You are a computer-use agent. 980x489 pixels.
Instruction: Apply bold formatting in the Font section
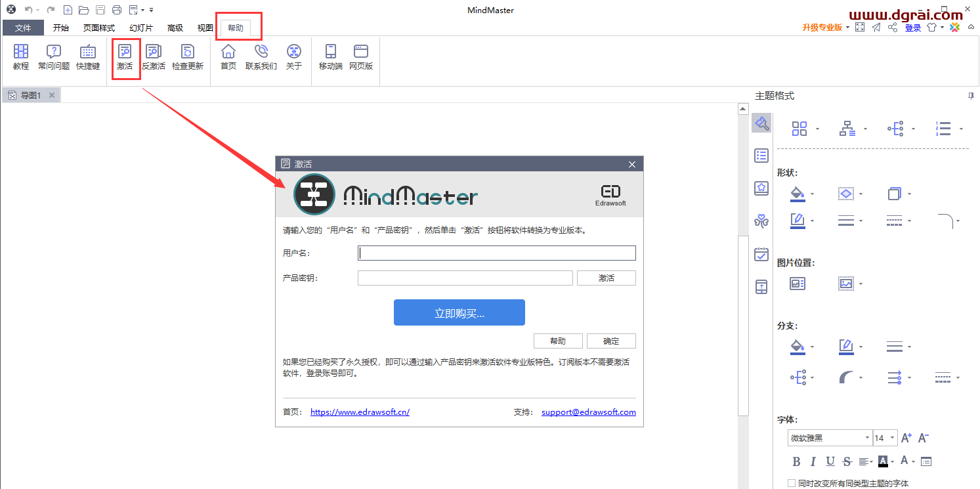[x=796, y=461]
